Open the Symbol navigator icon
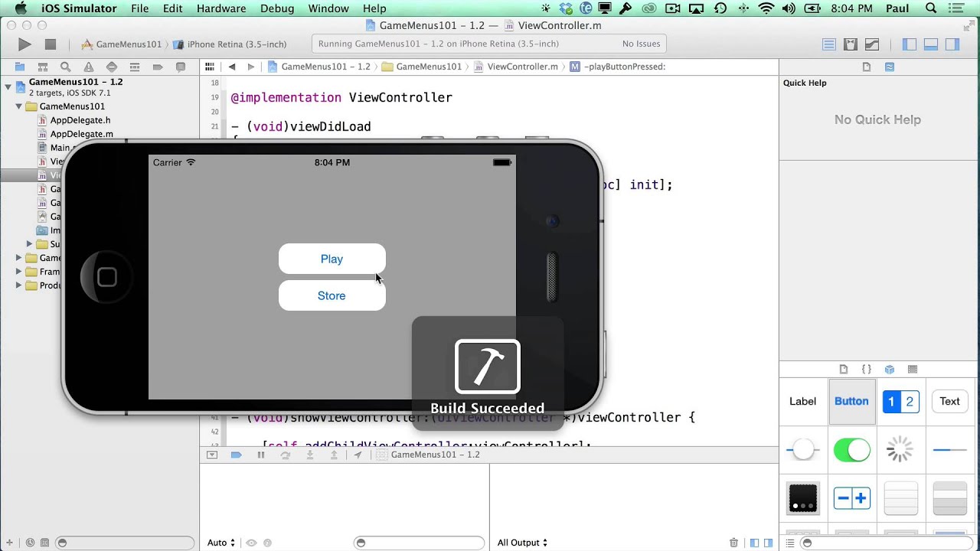 43,67
